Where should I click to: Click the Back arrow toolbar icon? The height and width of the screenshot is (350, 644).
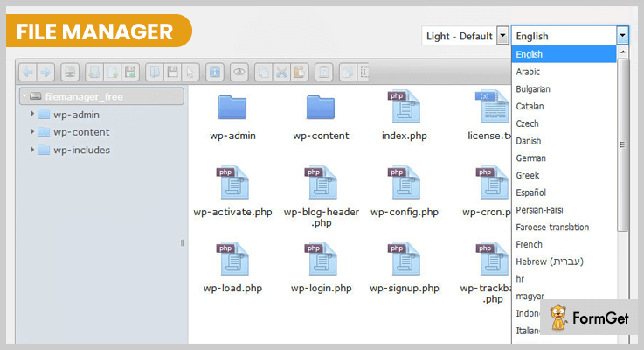click(x=28, y=73)
